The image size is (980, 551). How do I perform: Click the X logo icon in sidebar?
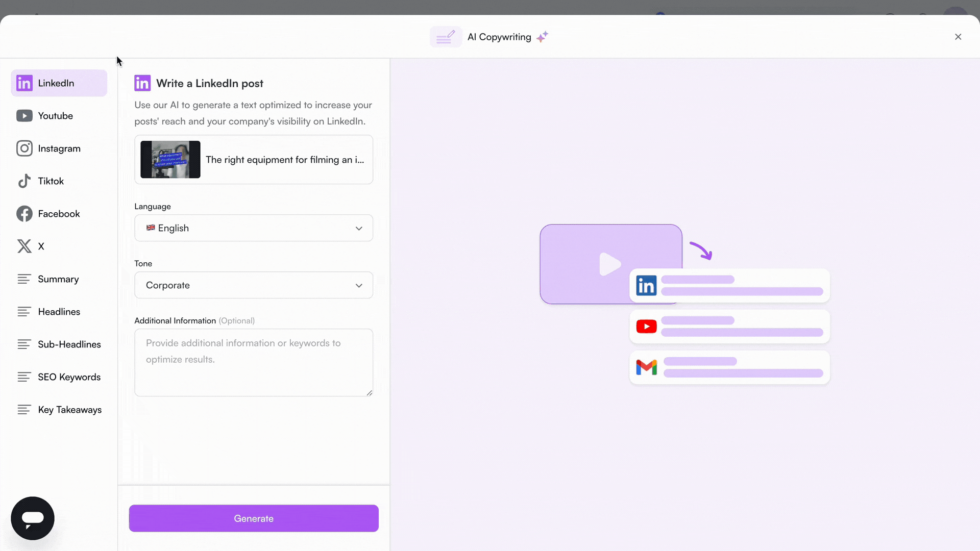24,246
